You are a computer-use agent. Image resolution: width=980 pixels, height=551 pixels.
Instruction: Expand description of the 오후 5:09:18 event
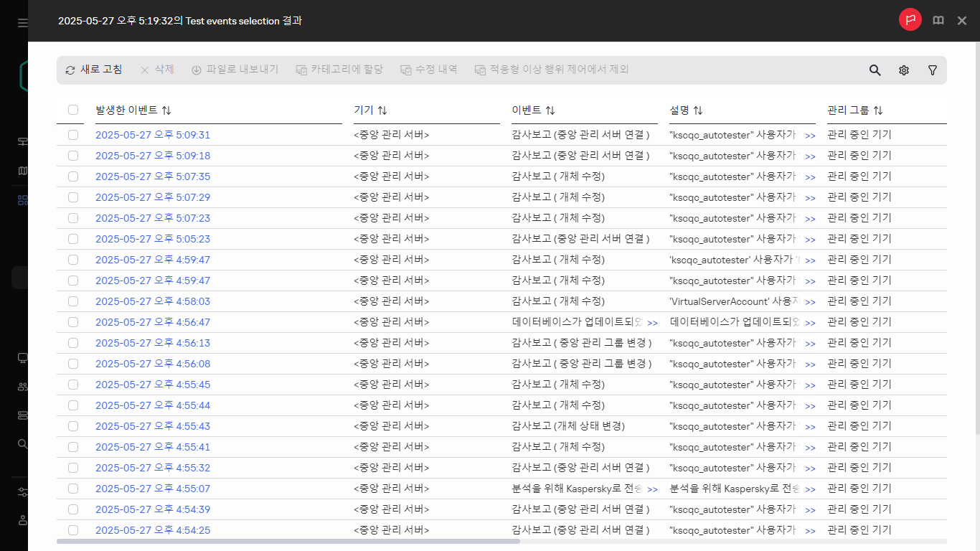tap(810, 156)
